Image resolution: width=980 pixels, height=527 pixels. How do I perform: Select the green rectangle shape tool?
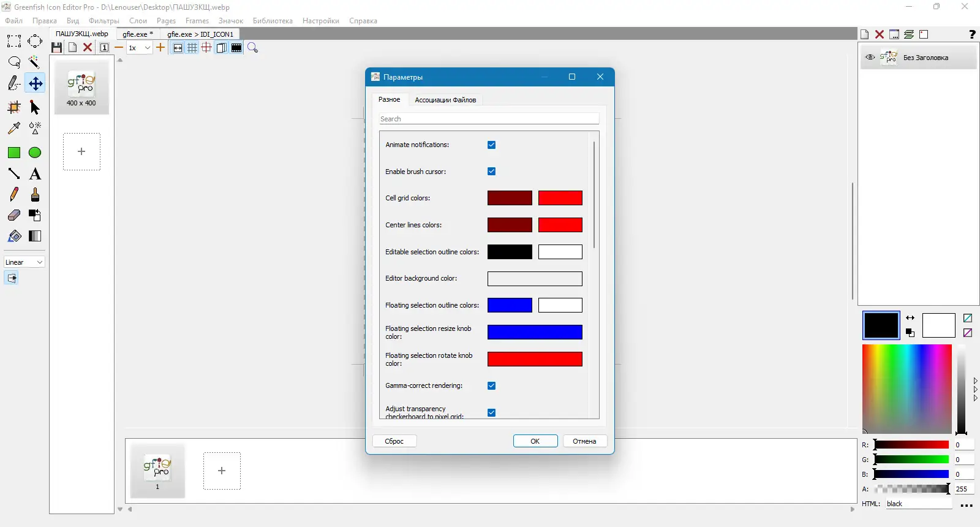click(x=14, y=153)
